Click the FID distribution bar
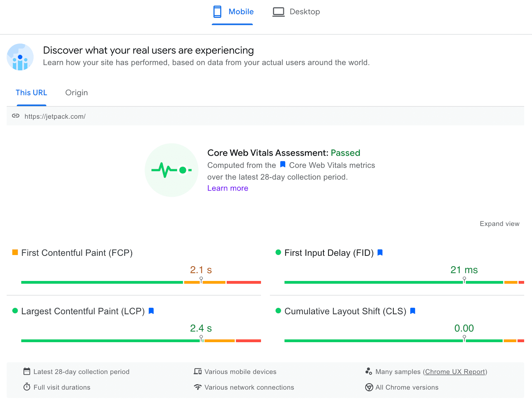 404,282
